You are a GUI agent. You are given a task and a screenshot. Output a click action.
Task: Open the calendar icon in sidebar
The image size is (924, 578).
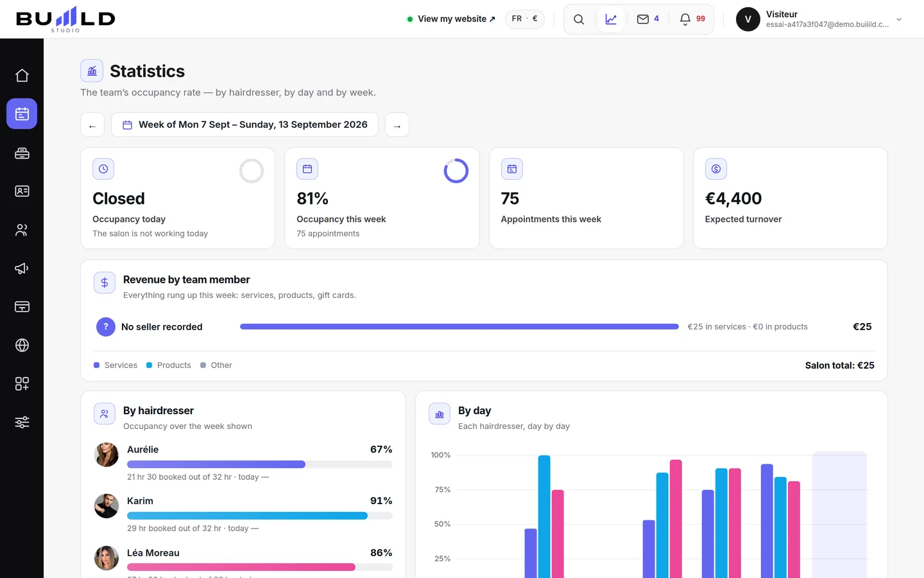pyautogui.click(x=22, y=114)
